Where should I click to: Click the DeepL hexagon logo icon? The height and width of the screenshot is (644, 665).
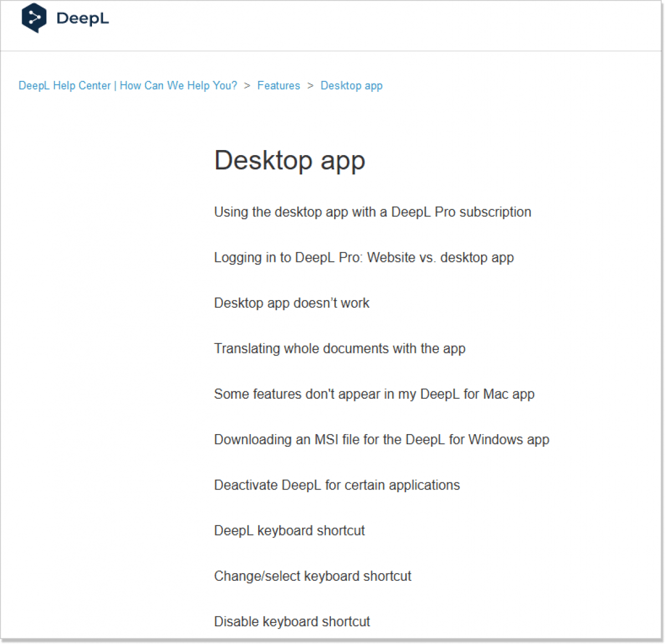coord(34,18)
